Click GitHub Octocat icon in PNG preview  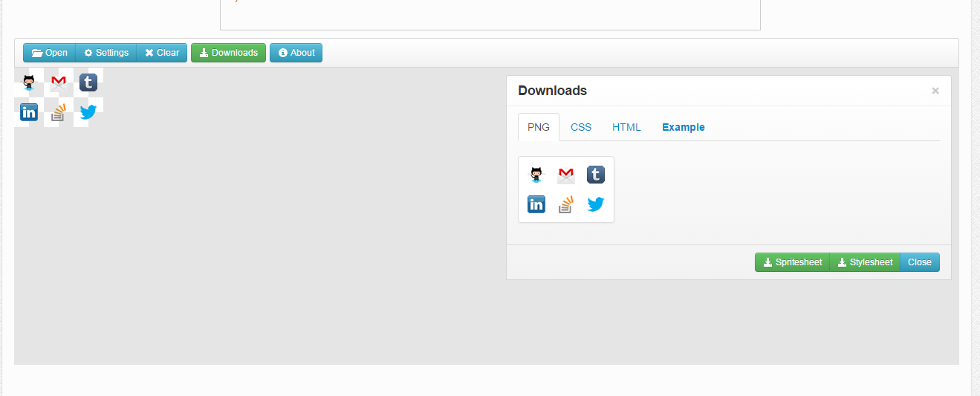536,175
